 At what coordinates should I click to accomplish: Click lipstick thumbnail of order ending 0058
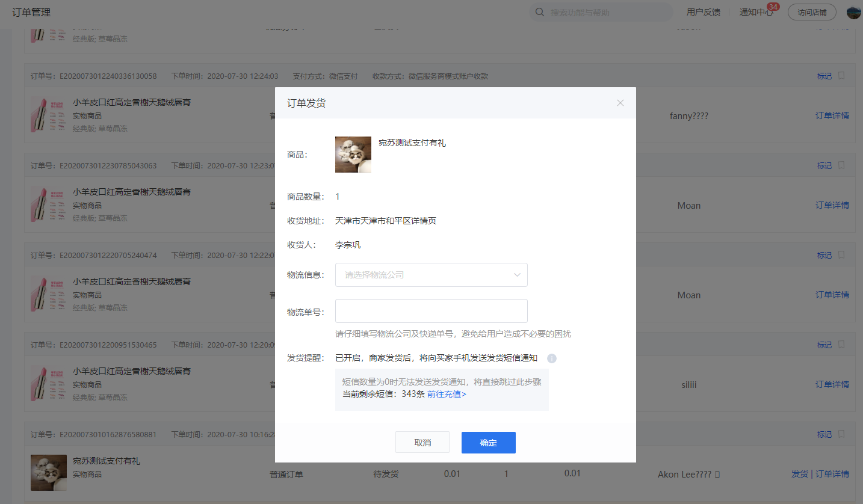pos(48,115)
